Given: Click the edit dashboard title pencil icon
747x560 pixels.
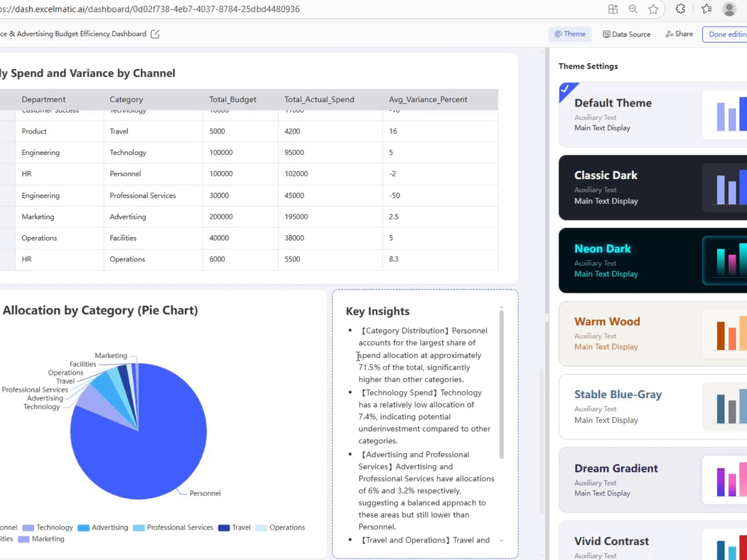Looking at the screenshot, I should (155, 34).
